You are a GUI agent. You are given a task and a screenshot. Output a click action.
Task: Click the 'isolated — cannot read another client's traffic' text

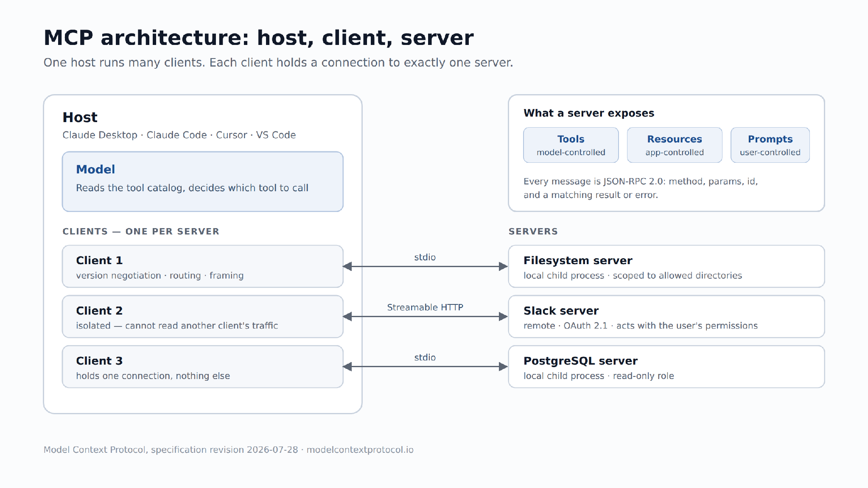(177, 326)
